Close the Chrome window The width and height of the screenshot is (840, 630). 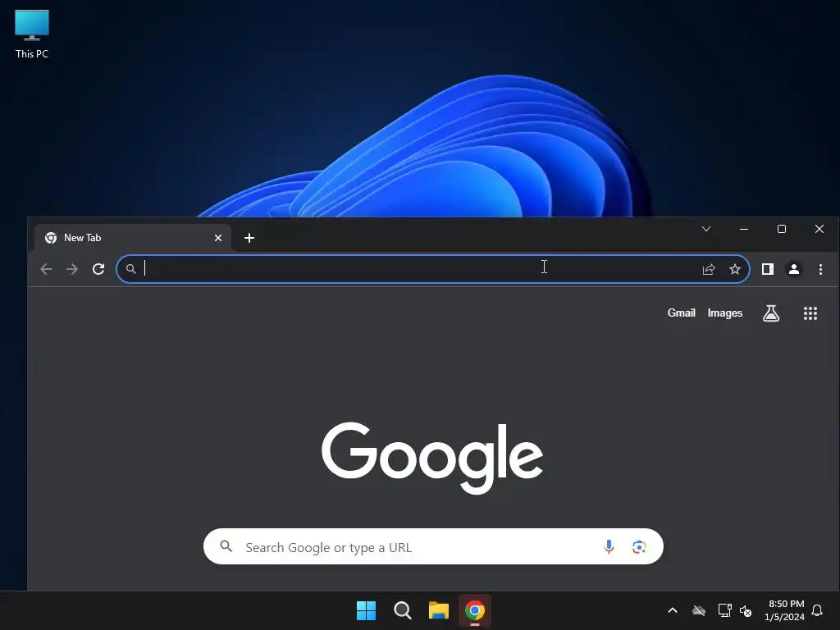[819, 230]
